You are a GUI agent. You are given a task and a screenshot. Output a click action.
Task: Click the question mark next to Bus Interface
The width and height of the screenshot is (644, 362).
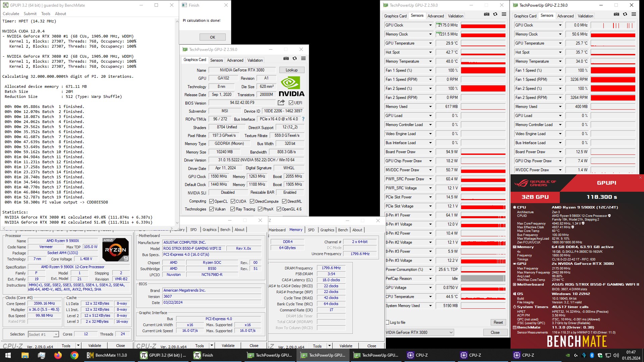pyautogui.click(x=303, y=119)
